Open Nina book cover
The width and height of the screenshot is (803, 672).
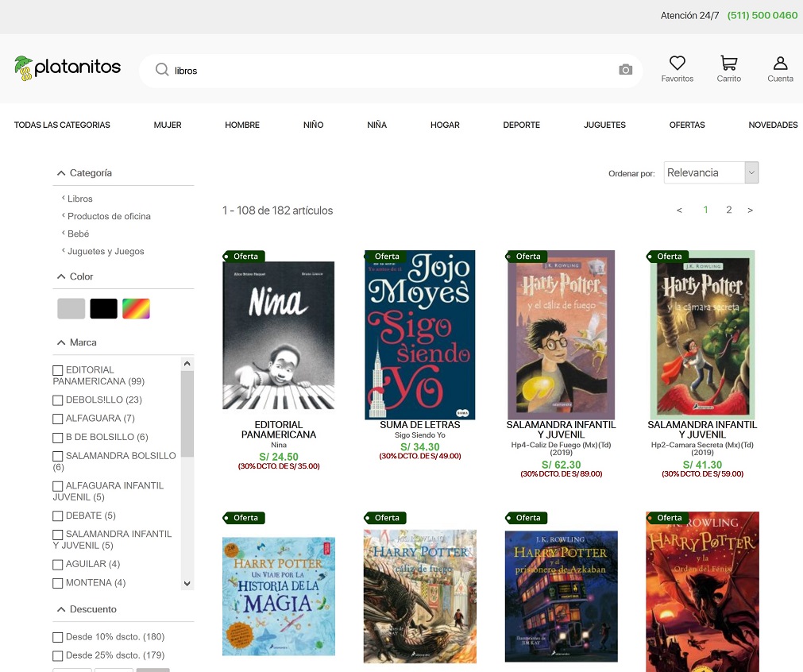(279, 335)
